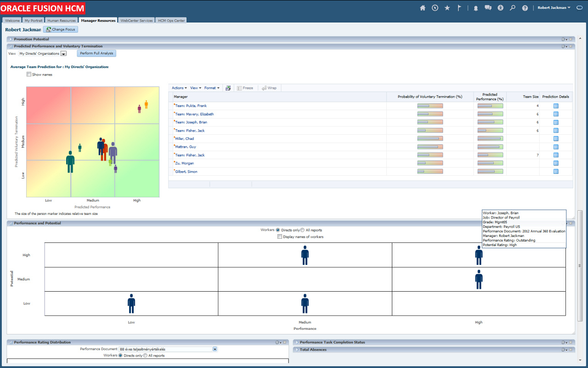Open the search magnifier icon
The image size is (588, 368).
pyautogui.click(x=513, y=8)
